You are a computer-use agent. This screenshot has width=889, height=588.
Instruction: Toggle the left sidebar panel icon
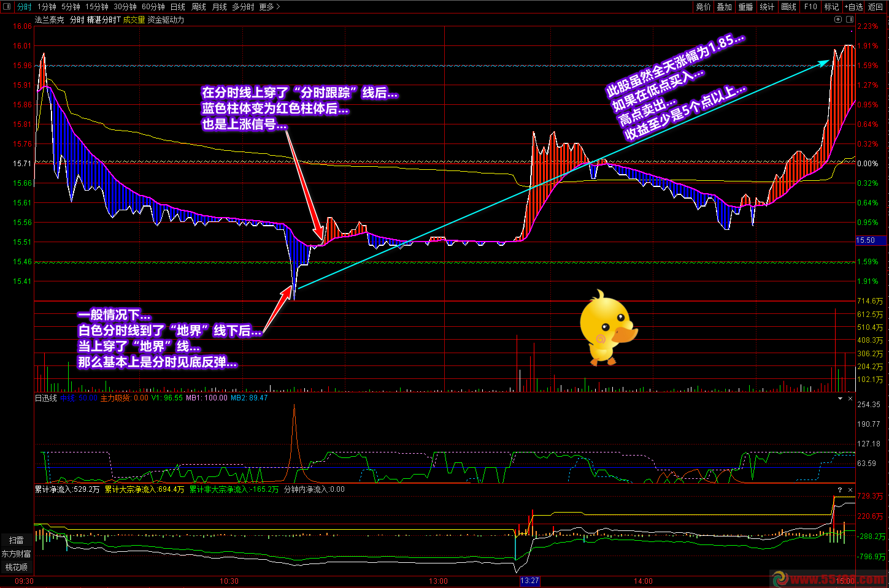pos(7,7)
